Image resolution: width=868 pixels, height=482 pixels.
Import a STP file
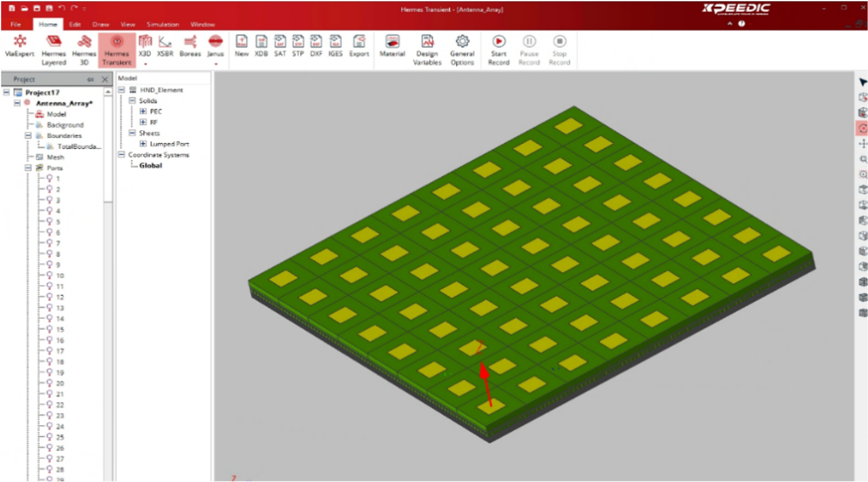pyautogui.click(x=298, y=46)
